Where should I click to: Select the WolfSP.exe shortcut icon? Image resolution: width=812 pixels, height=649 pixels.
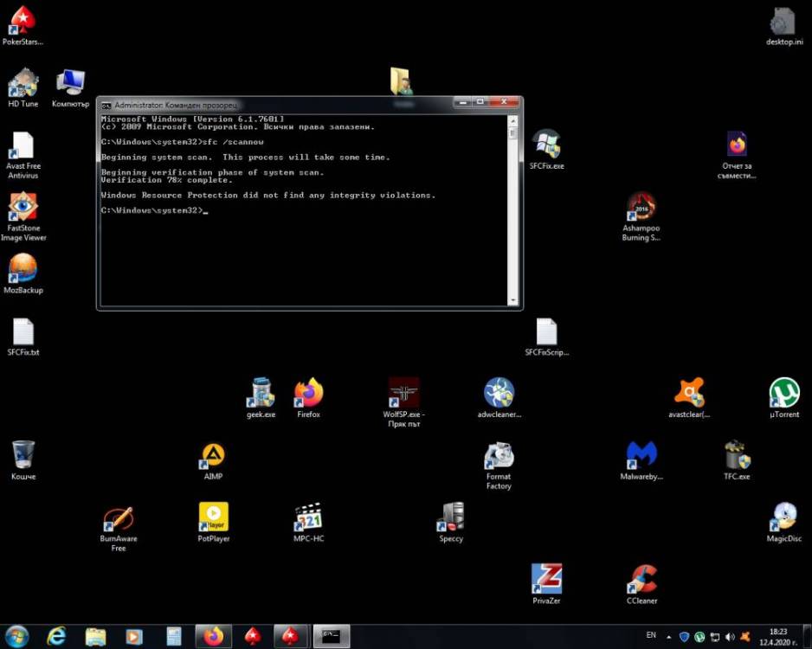[404, 403]
